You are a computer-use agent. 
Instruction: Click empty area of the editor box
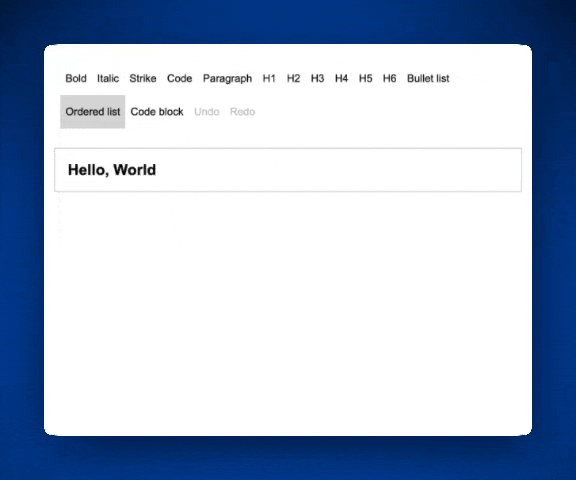coord(338,170)
